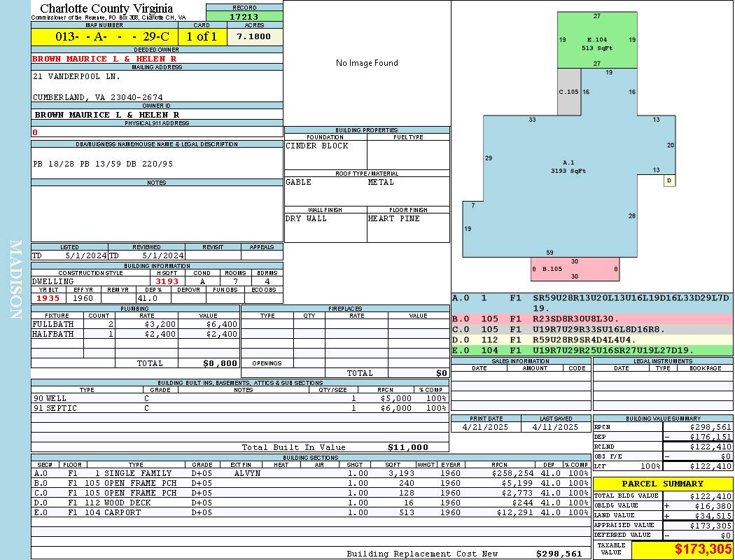735x560 pixels.
Task: Click the 90 WELL built-in row
Action: click(x=239, y=398)
